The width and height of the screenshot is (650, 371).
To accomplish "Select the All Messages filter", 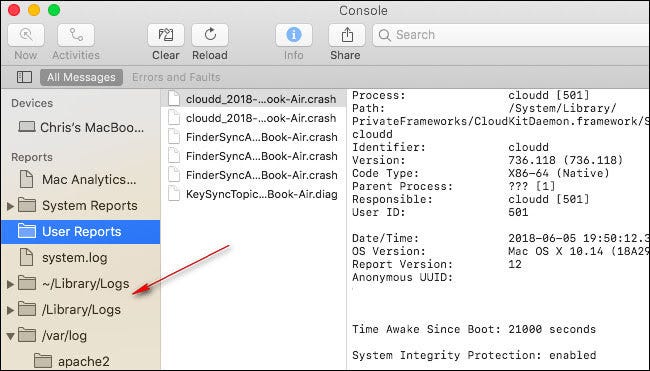I will coord(81,77).
